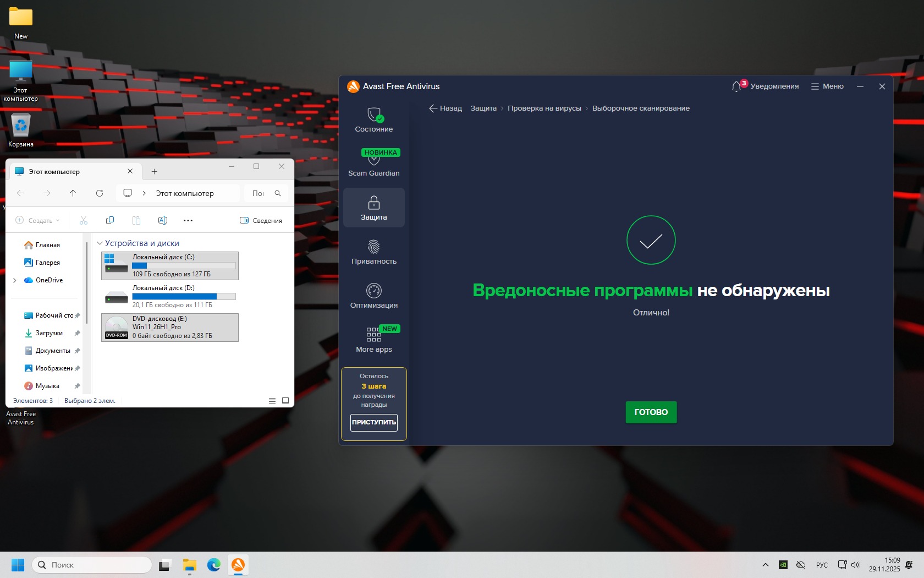
Task: Open Avast notifications bell
Action: pyautogui.click(x=736, y=86)
